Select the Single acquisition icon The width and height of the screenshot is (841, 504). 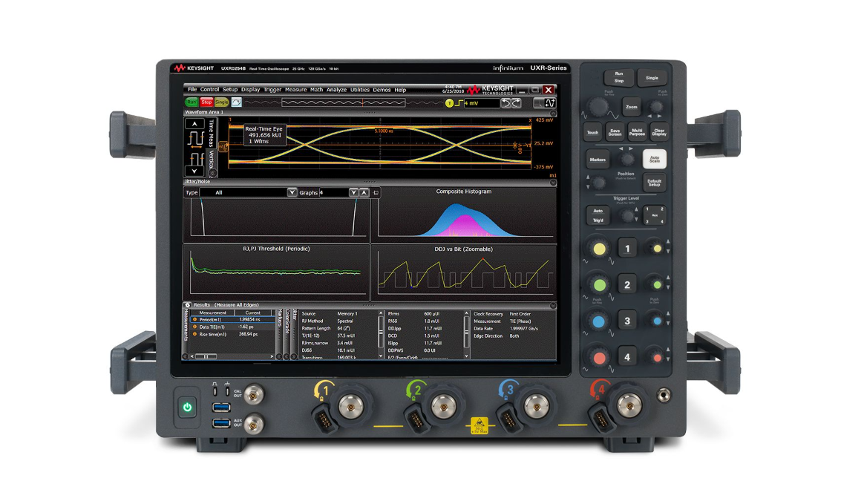click(x=220, y=102)
